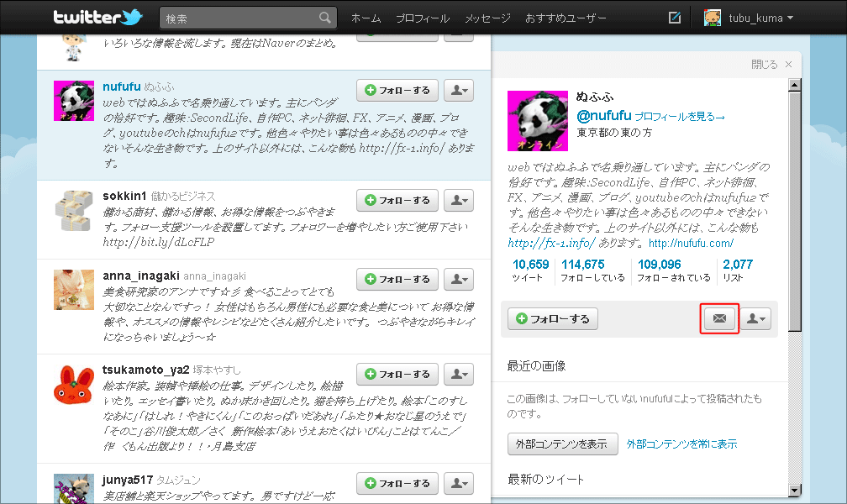This screenshot has width=847, height=504.
Task: Open プロフィール in top navigation
Action: pos(423,18)
